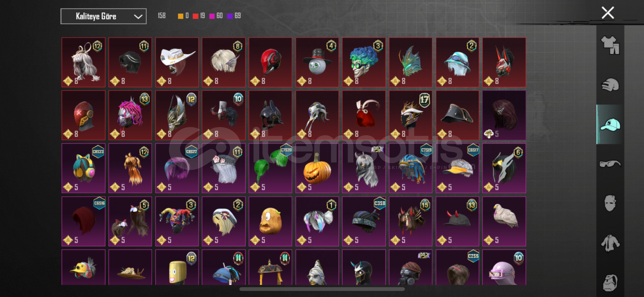Select the pumpkin head item

(317, 168)
